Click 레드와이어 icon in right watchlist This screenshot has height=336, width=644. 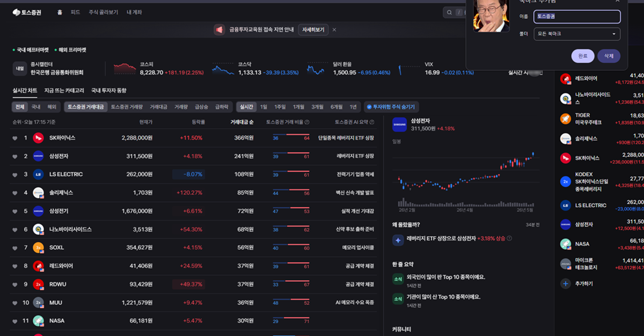point(565,79)
